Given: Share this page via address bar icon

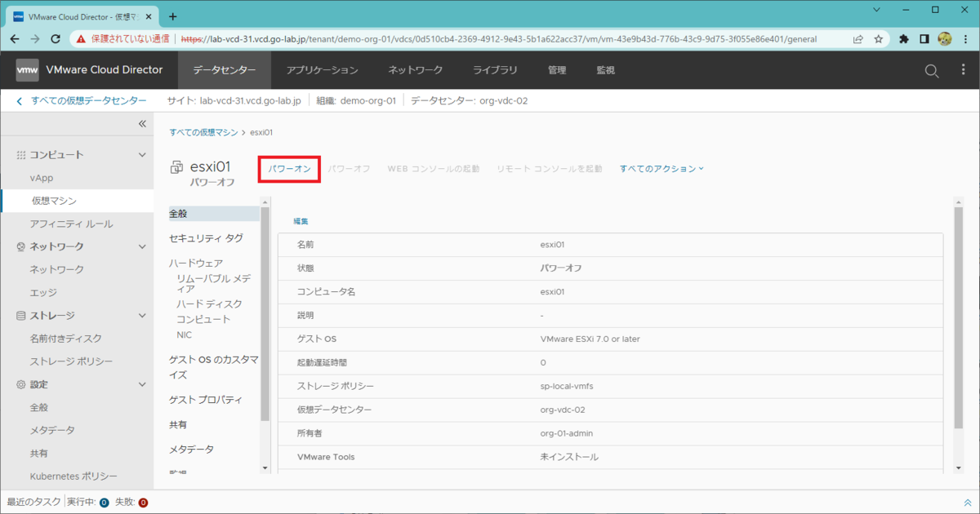Looking at the screenshot, I should pos(858,38).
